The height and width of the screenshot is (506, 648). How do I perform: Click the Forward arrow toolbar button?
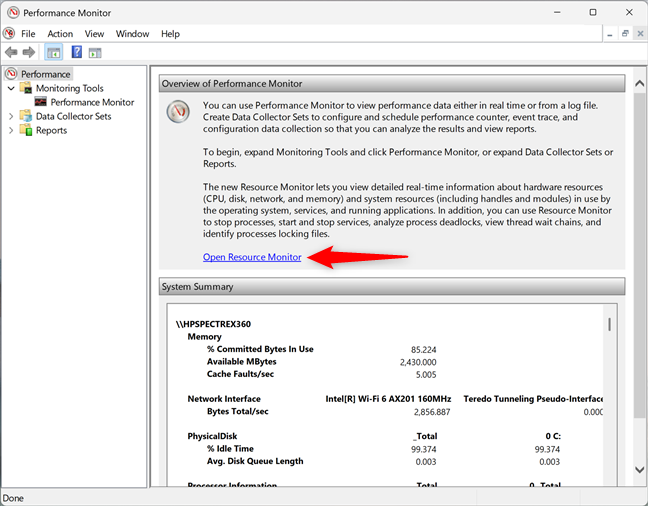[x=29, y=53]
